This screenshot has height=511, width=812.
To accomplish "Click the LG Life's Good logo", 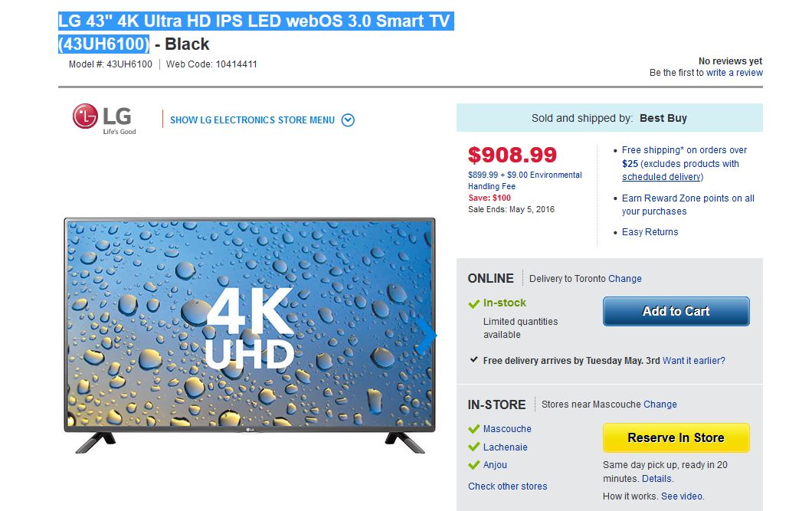I will tap(104, 120).
